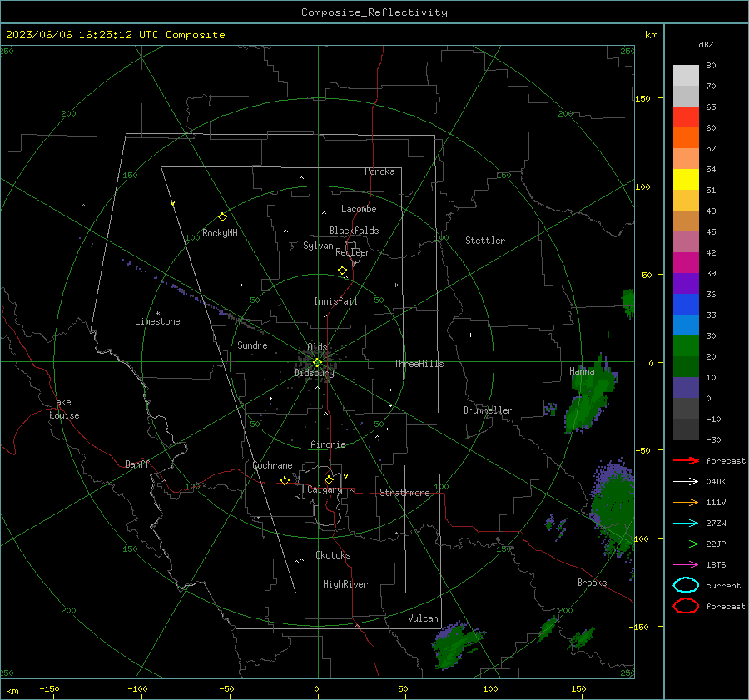This screenshot has height=700, width=749.
Task: Click the RockyMH town label
Action: pyautogui.click(x=220, y=233)
